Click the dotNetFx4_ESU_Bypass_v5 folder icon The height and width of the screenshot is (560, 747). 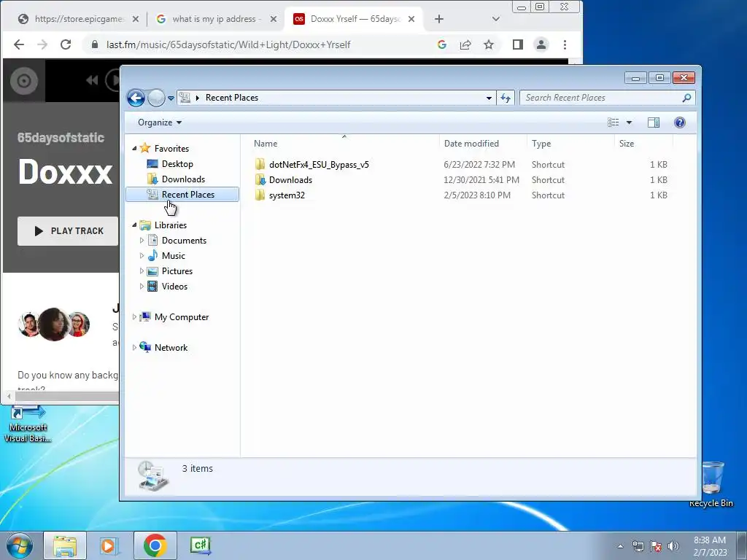pos(260,164)
